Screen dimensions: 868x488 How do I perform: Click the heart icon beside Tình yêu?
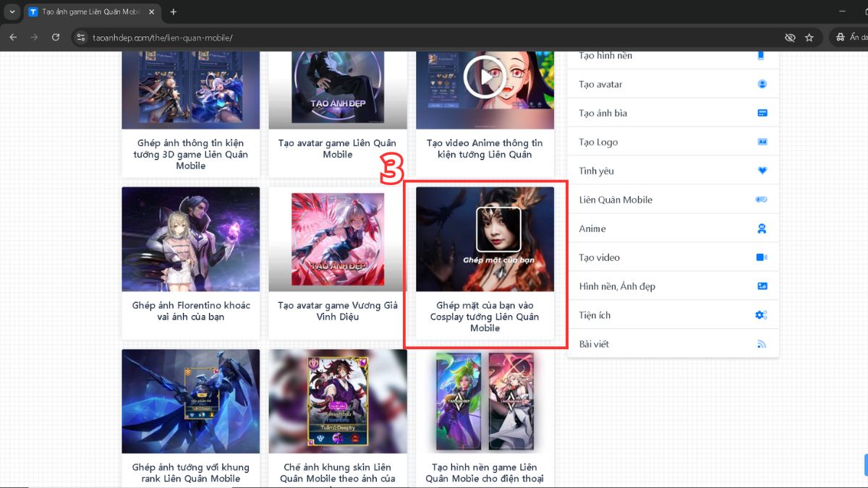762,171
